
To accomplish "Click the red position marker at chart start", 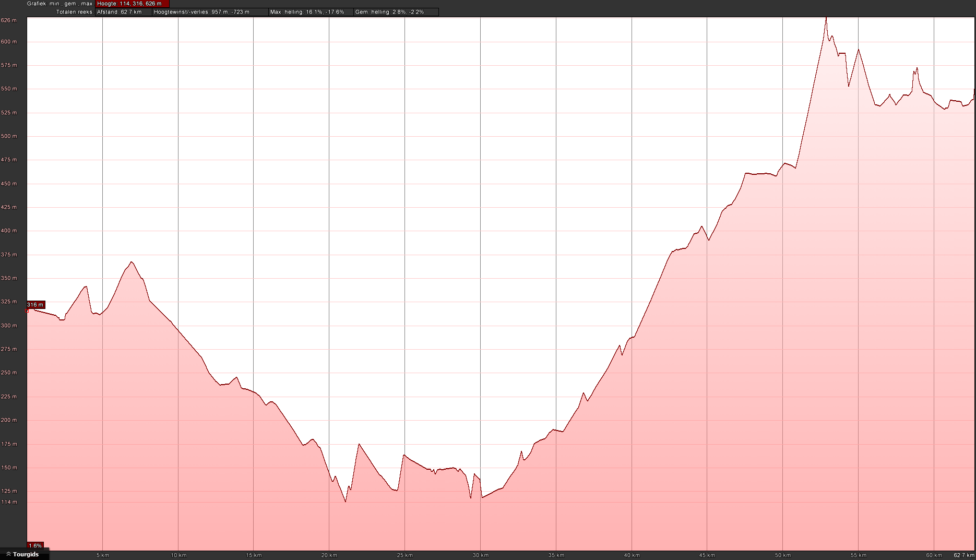I will coord(27,311).
